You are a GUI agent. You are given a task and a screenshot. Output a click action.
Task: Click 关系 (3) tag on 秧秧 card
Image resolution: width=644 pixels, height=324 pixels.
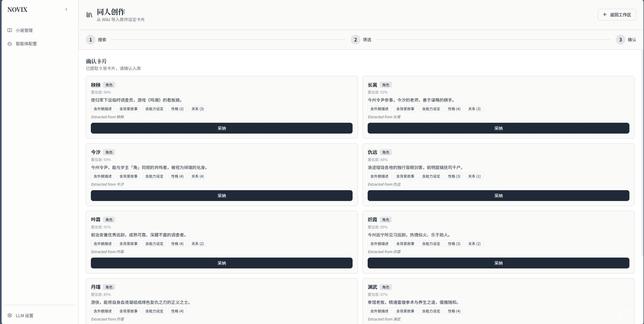pos(198,109)
